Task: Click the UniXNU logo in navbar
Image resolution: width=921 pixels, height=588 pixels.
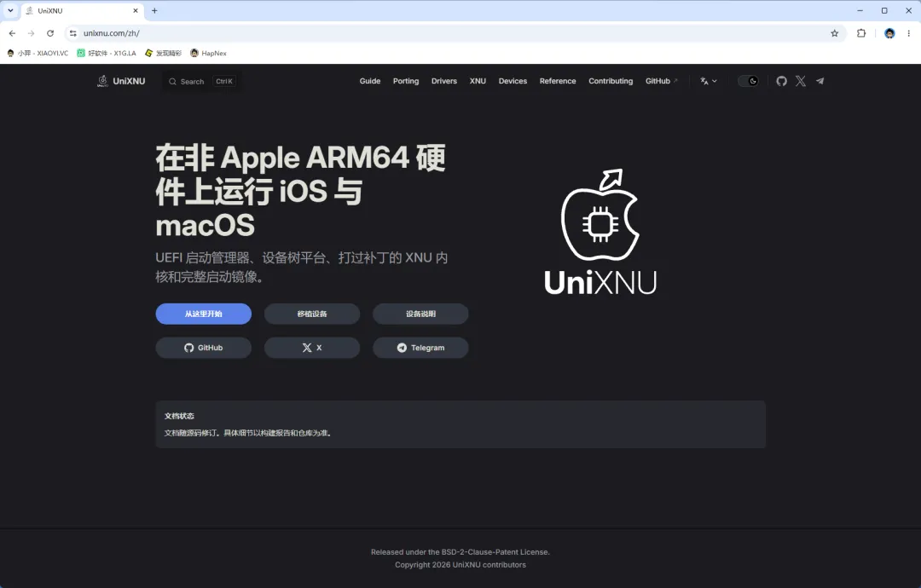Action: click(x=121, y=81)
